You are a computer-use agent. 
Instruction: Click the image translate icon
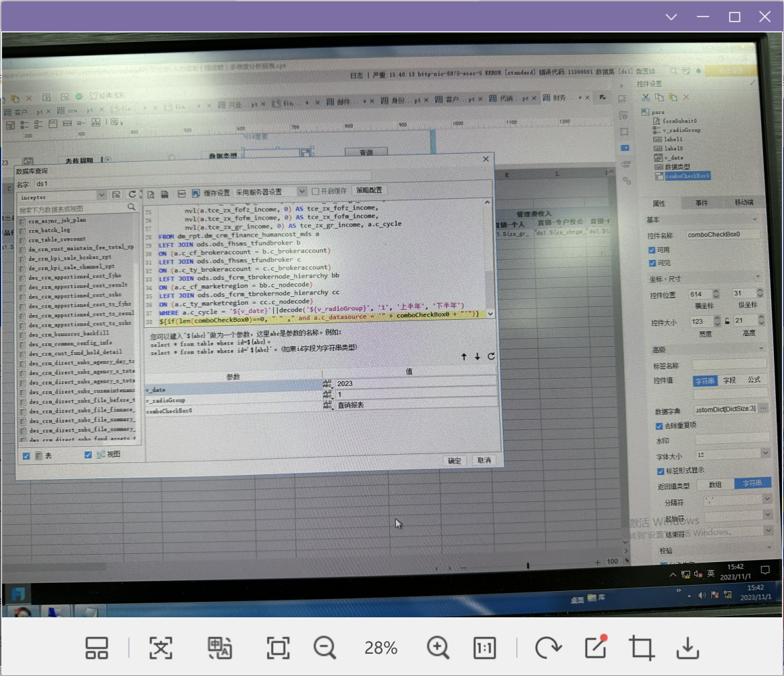[x=220, y=648]
